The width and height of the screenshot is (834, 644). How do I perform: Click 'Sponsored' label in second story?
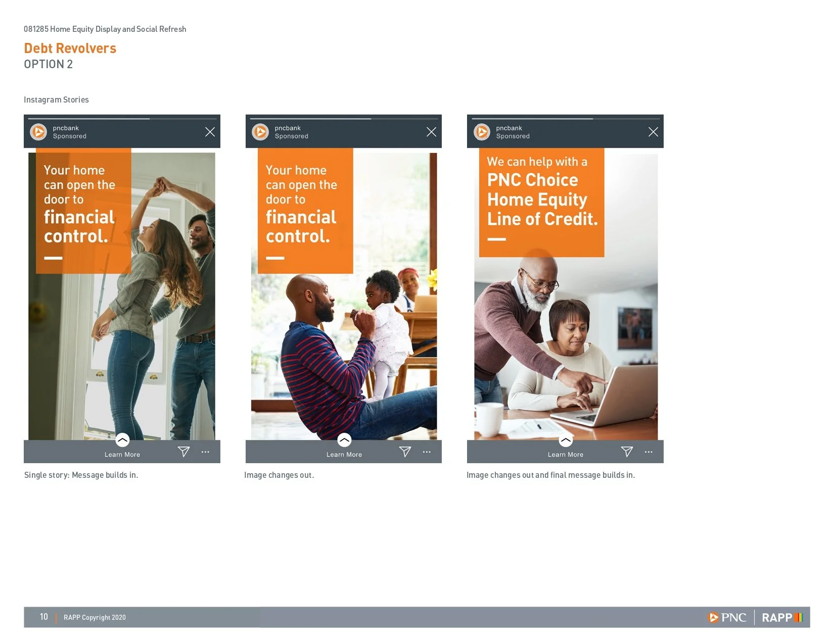(x=292, y=136)
